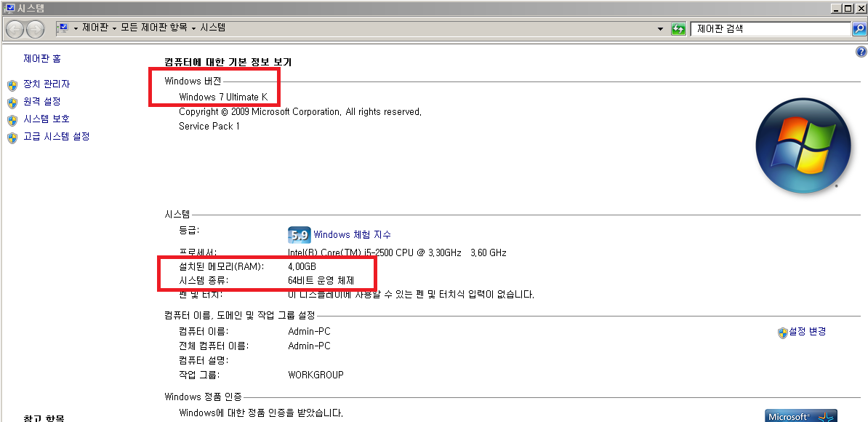Open 장치 관리자 from the sidebar
Image resolution: width=868 pixels, height=422 pixels.
click(47, 84)
